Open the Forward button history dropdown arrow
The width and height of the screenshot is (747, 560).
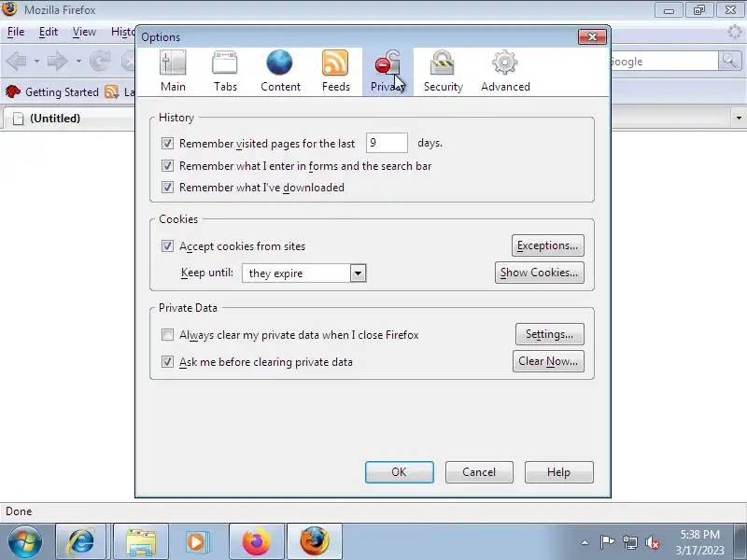(x=78, y=61)
